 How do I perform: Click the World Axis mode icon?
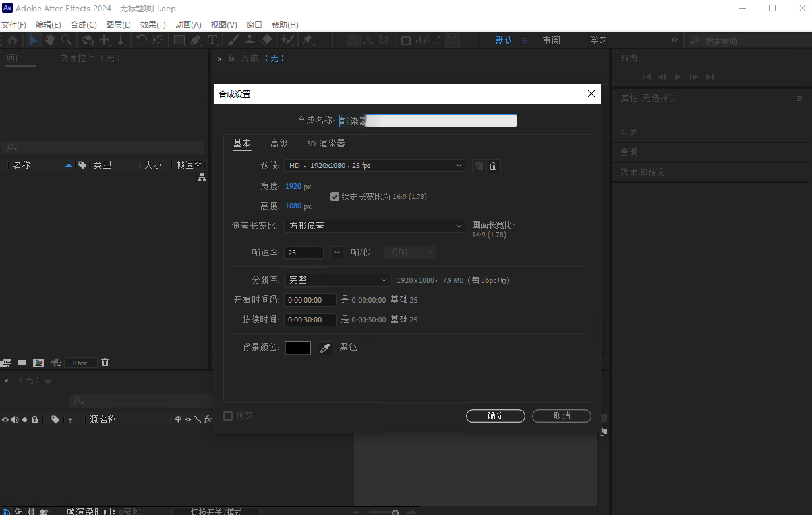pos(368,40)
